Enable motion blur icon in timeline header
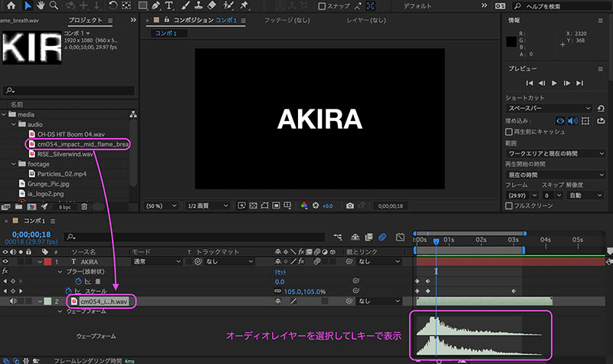Screen dimensions: 613x364 pos(382,237)
